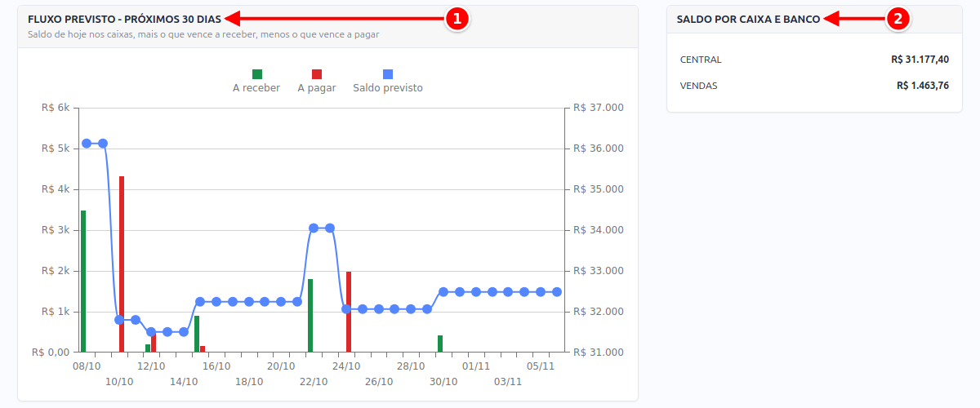This screenshot has height=408, width=980.
Task: Click the 10/10 date label
Action: coord(119,382)
